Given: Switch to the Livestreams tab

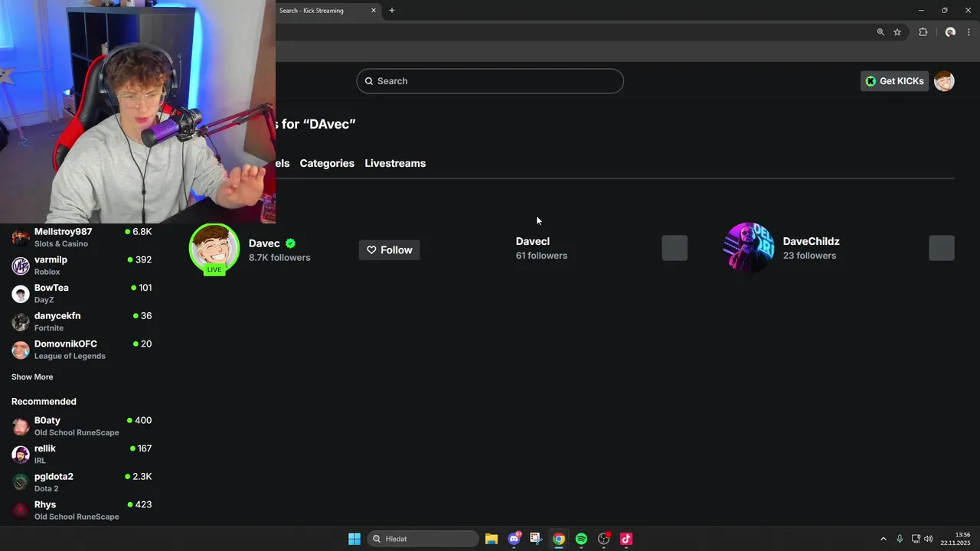Looking at the screenshot, I should (x=395, y=163).
